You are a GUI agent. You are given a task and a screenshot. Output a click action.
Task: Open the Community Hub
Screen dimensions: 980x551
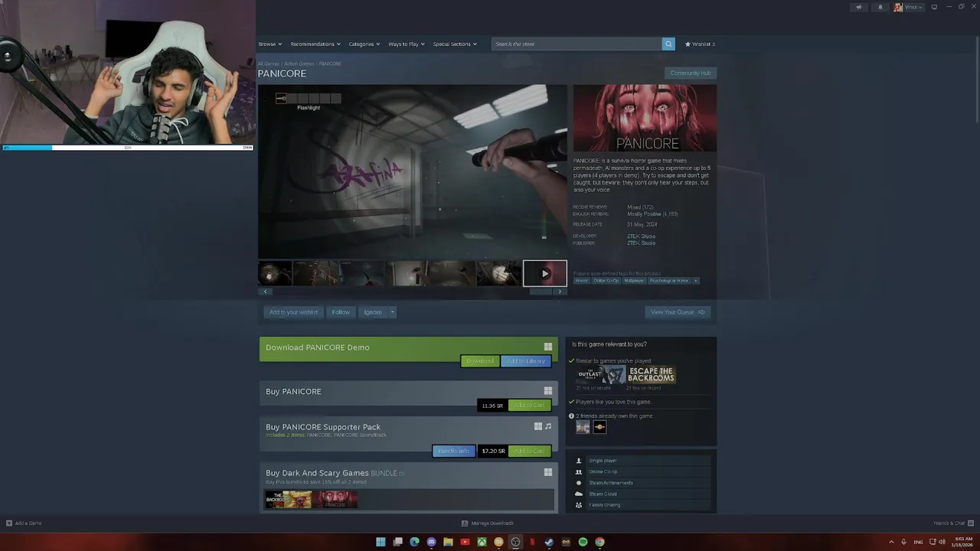[691, 73]
